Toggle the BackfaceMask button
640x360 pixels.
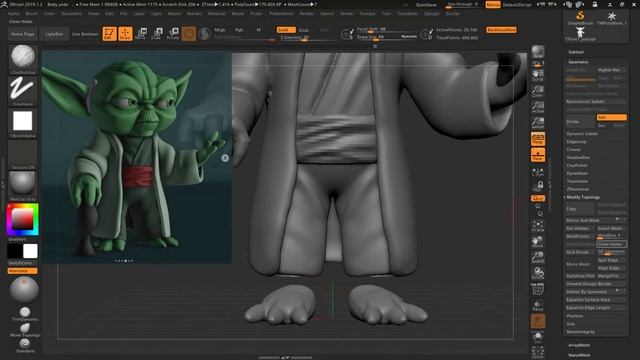(x=501, y=30)
